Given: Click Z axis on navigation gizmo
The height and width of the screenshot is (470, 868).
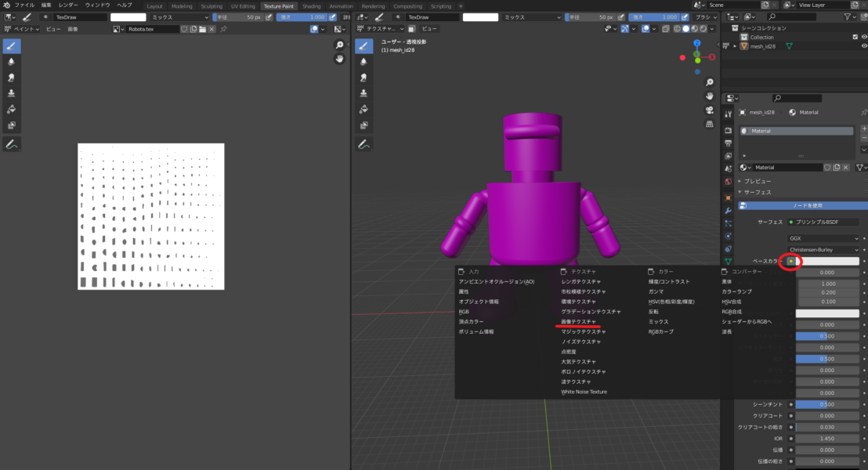Looking at the screenshot, I should click(697, 43).
